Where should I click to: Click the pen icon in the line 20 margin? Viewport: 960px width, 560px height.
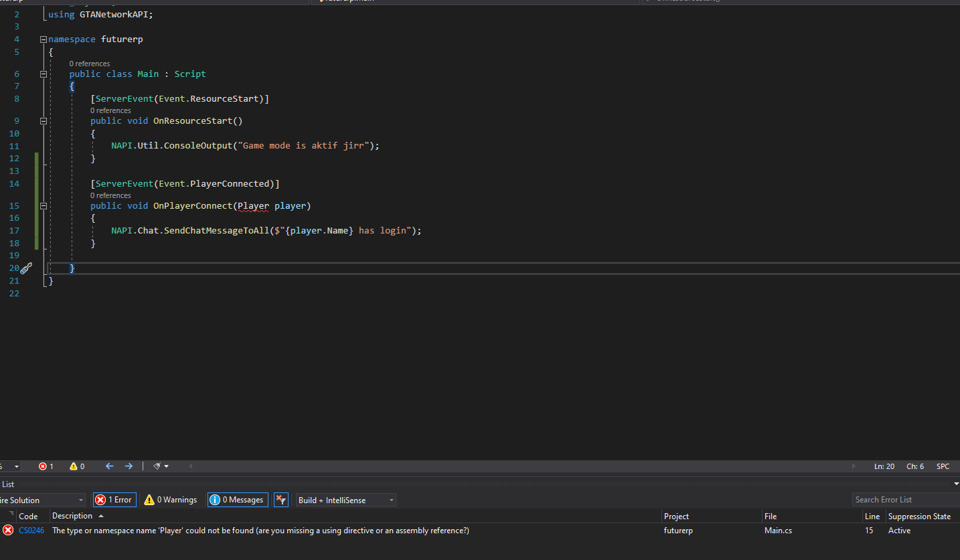(x=25, y=268)
